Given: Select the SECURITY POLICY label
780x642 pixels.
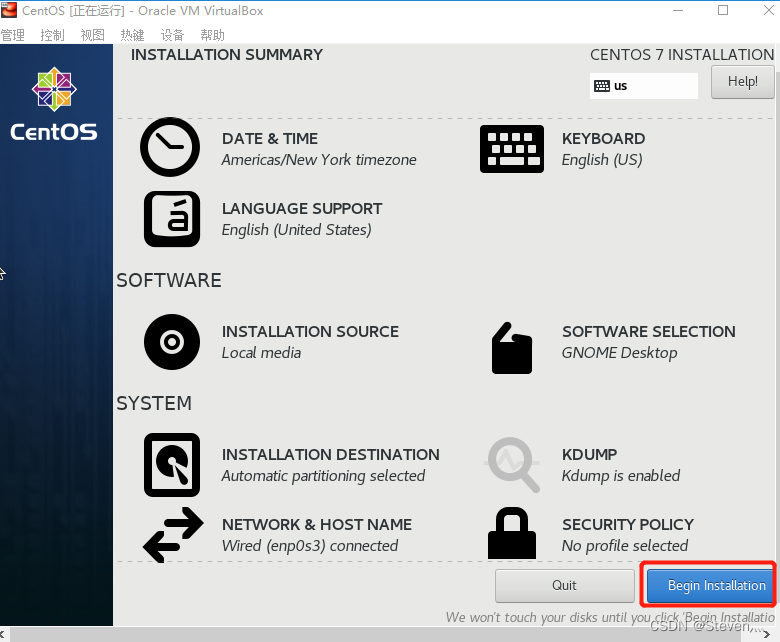Looking at the screenshot, I should pos(628,525).
